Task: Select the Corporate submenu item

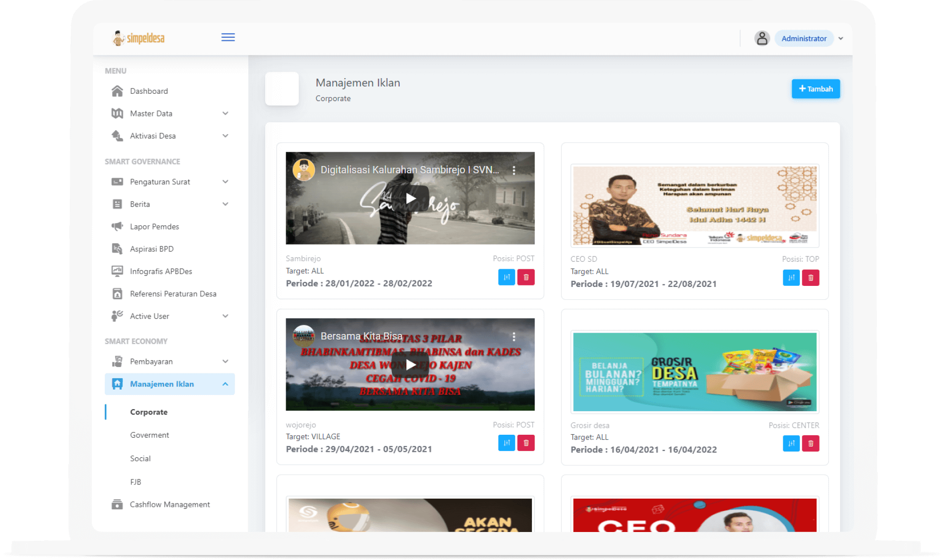Action: point(148,412)
